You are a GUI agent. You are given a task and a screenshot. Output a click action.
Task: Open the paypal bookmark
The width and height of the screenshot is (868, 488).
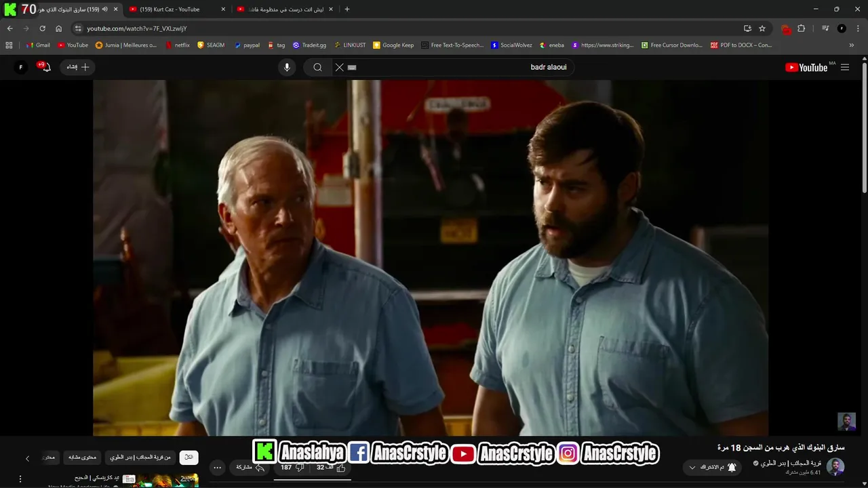tap(247, 45)
